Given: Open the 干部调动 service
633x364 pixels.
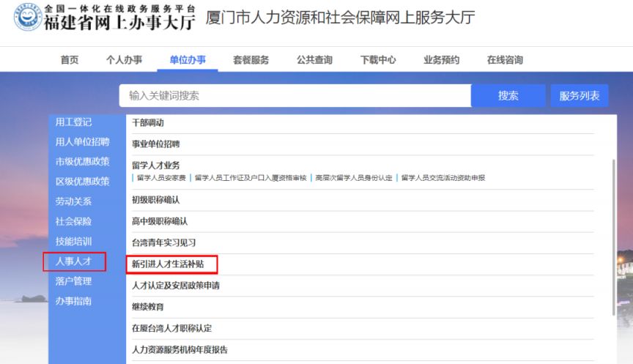Looking at the screenshot, I should (x=148, y=123).
